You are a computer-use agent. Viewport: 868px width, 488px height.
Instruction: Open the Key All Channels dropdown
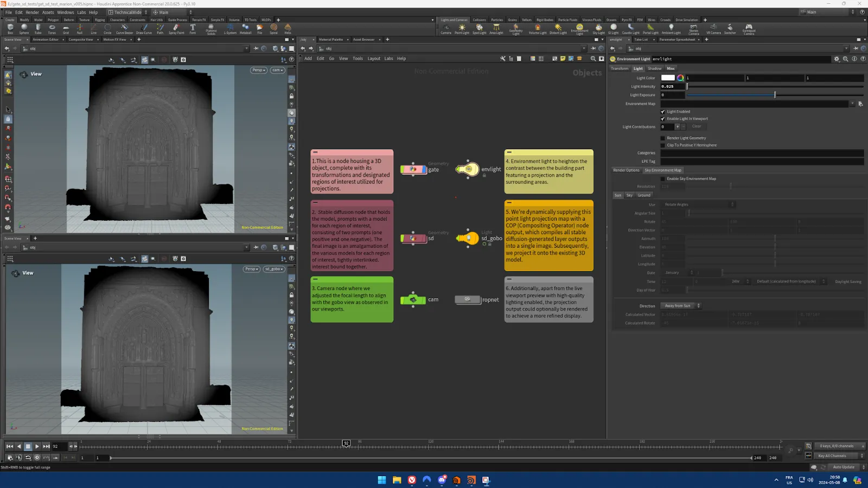(839, 455)
